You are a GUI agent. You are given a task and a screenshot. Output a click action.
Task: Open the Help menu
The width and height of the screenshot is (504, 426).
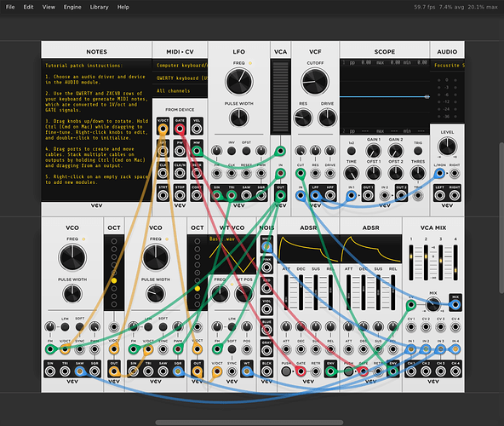[123, 7]
